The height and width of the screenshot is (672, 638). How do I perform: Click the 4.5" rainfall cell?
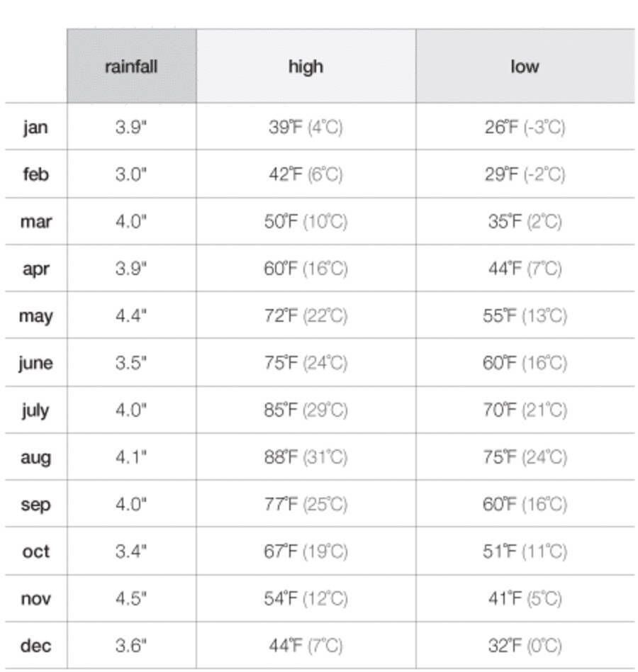pos(131,599)
